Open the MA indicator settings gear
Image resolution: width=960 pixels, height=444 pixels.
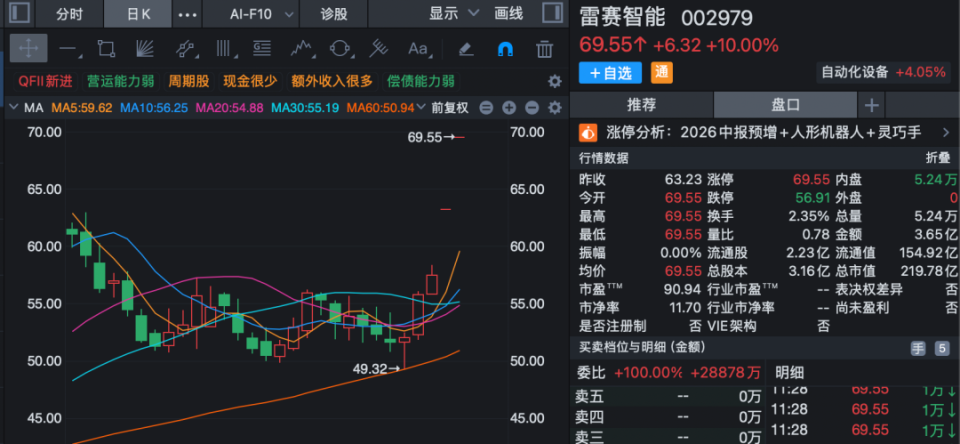tap(554, 108)
